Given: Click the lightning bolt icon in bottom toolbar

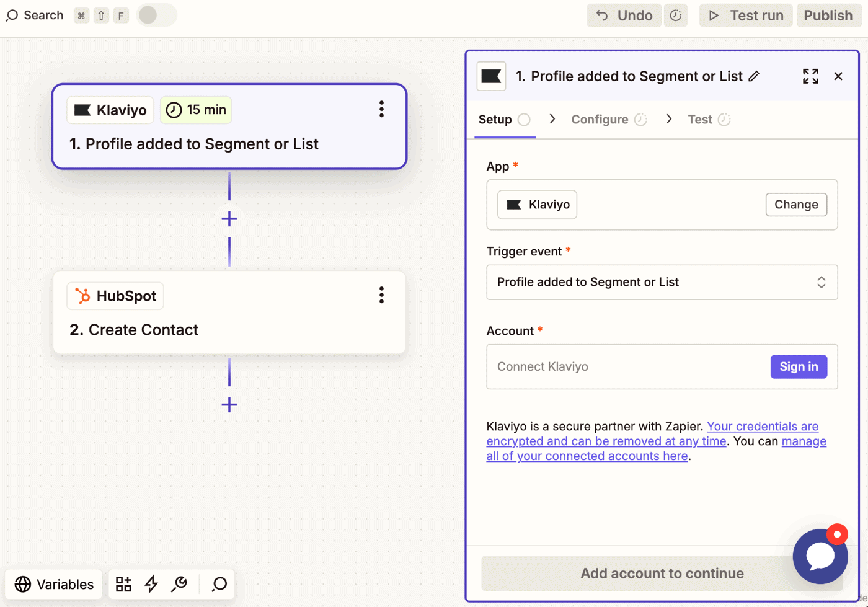Looking at the screenshot, I should [151, 584].
